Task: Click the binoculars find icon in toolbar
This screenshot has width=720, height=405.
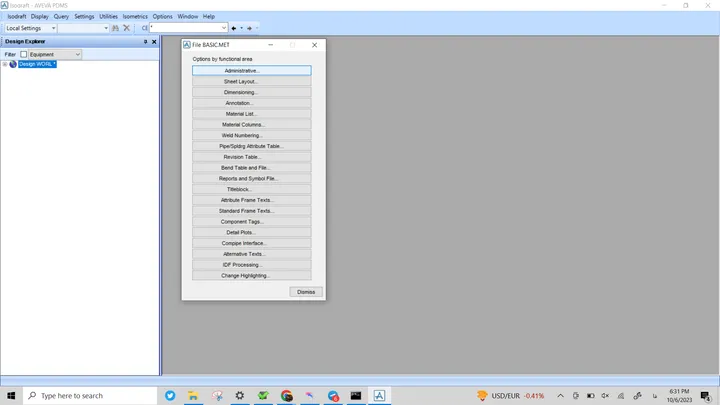Action: coord(115,28)
